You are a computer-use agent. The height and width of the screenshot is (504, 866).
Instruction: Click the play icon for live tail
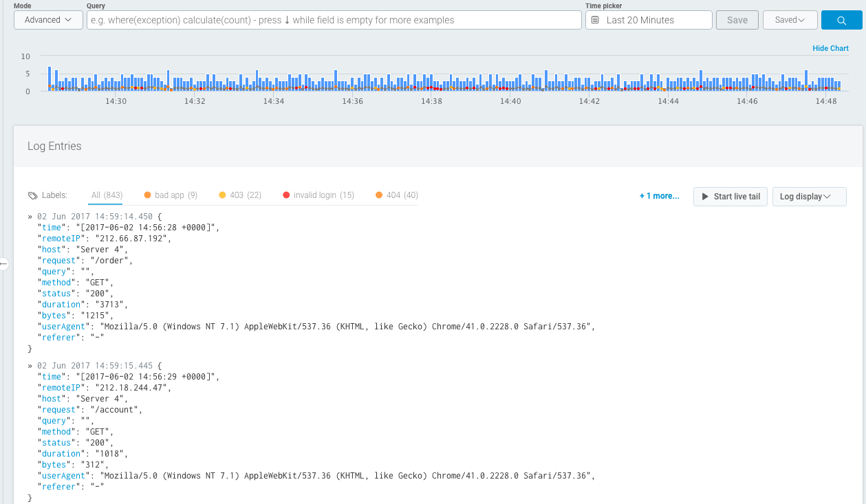coord(705,197)
